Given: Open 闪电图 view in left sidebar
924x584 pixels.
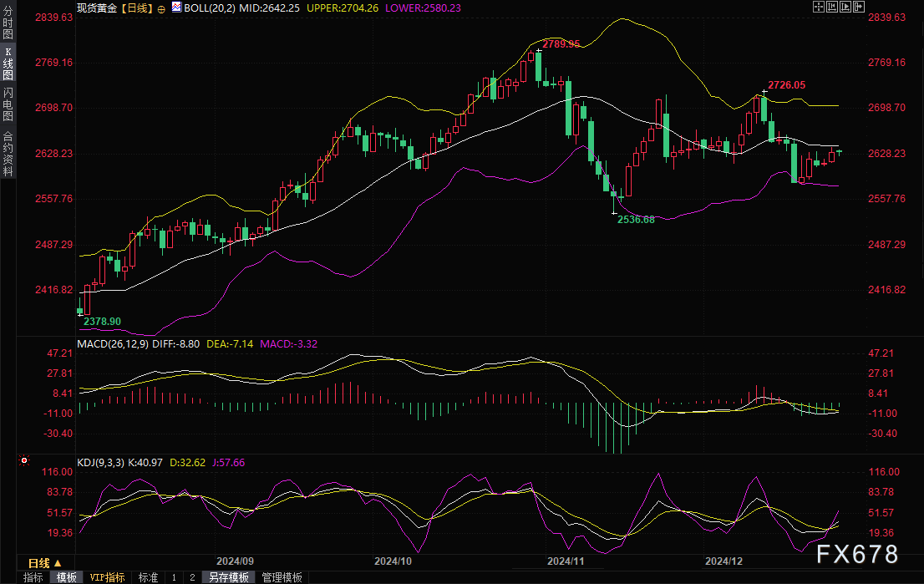Looking at the screenshot, I should tap(8, 104).
